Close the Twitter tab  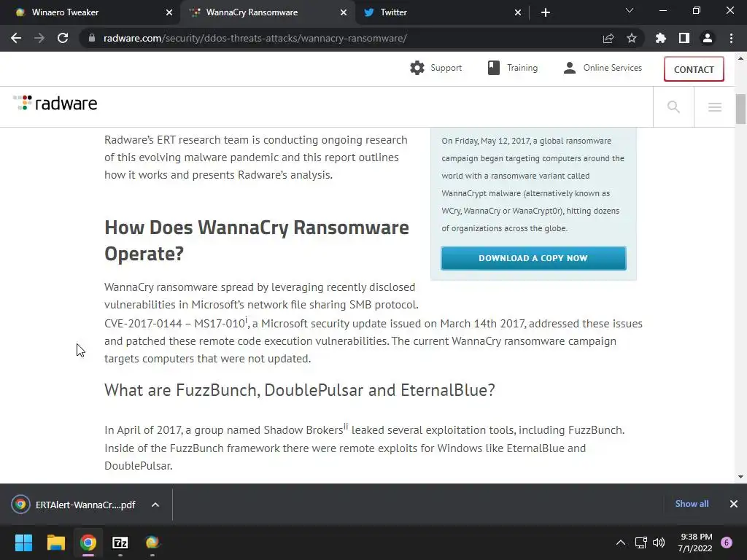click(x=518, y=12)
